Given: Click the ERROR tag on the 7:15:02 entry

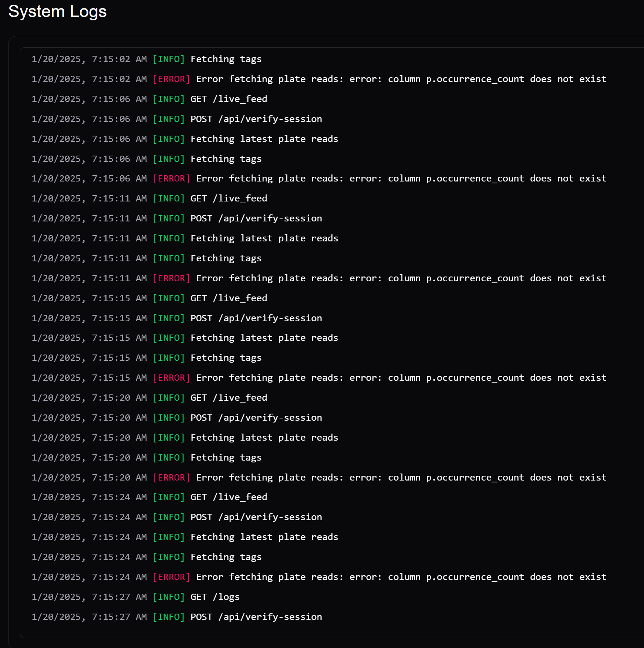Looking at the screenshot, I should point(171,79).
